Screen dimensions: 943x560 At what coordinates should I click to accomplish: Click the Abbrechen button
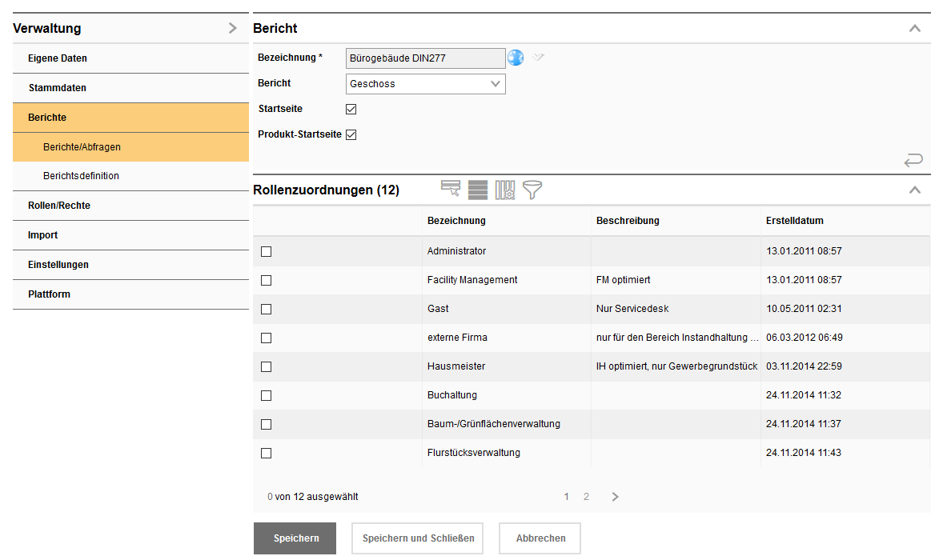click(x=539, y=538)
